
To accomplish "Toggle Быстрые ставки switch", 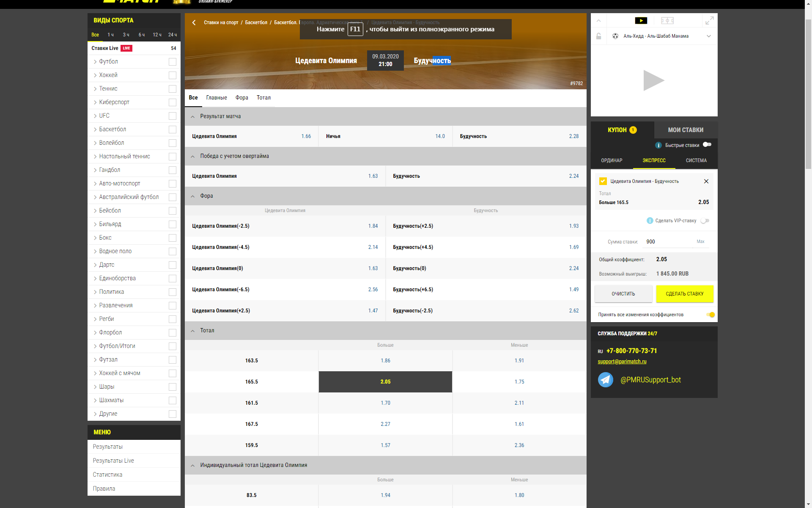I will click(707, 145).
